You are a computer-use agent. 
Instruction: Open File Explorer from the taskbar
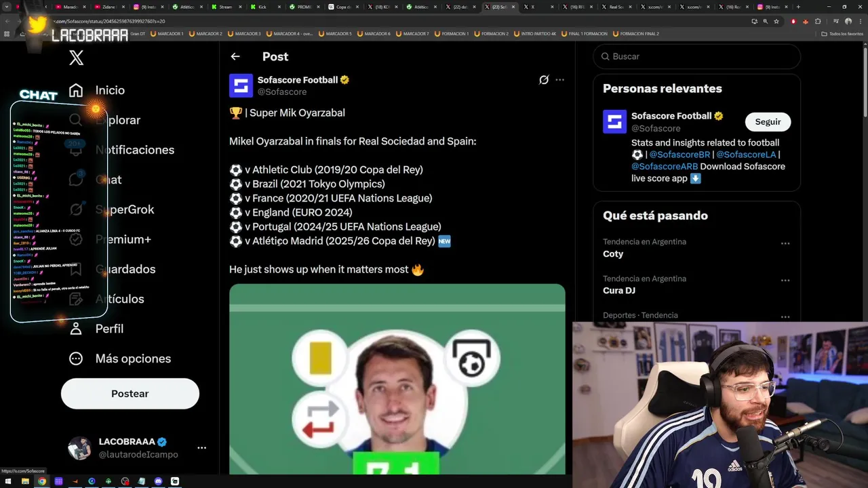click(x=25, y=481)
